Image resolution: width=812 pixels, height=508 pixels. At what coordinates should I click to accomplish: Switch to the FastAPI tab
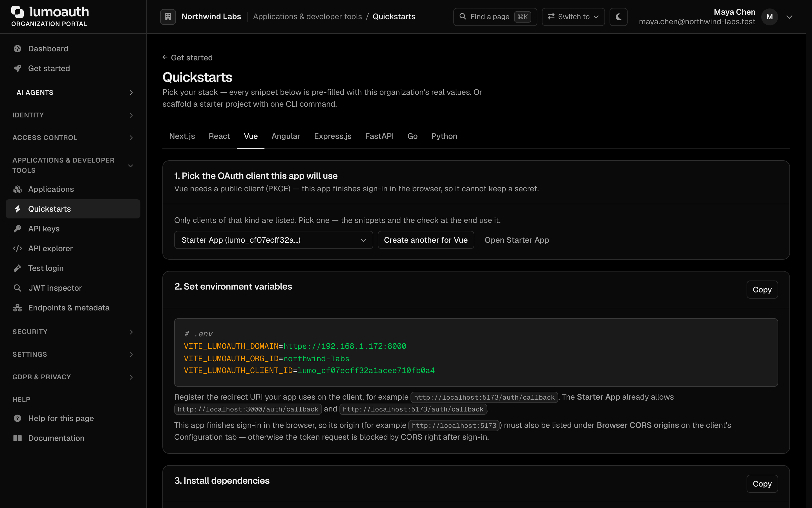click(379, 136)
